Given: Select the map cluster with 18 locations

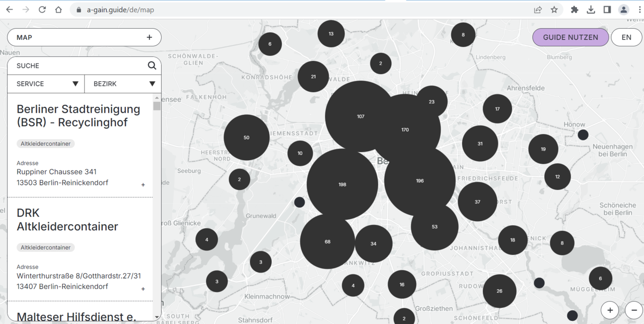Looking at the screenshot, I should click(x=513, y=240).
